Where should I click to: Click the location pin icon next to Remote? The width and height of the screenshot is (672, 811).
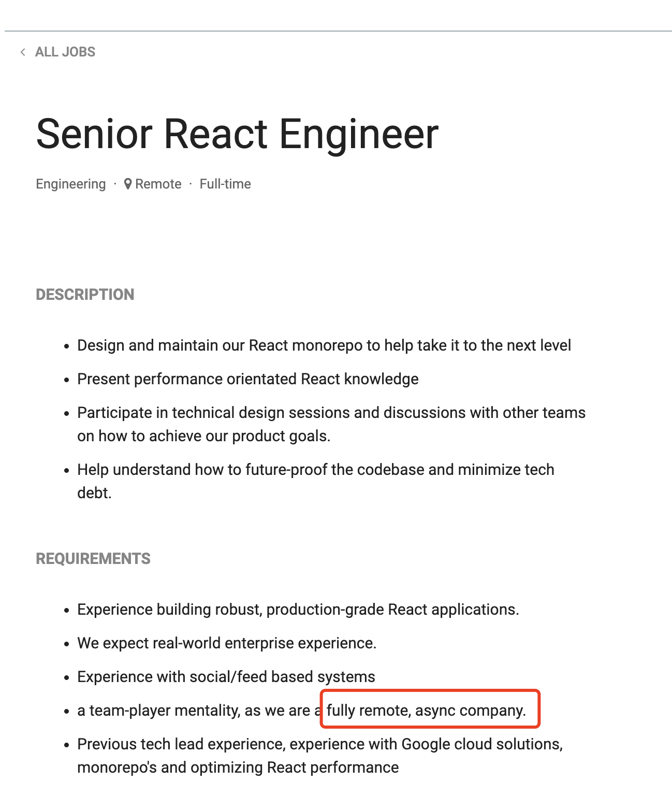[128, 184]
